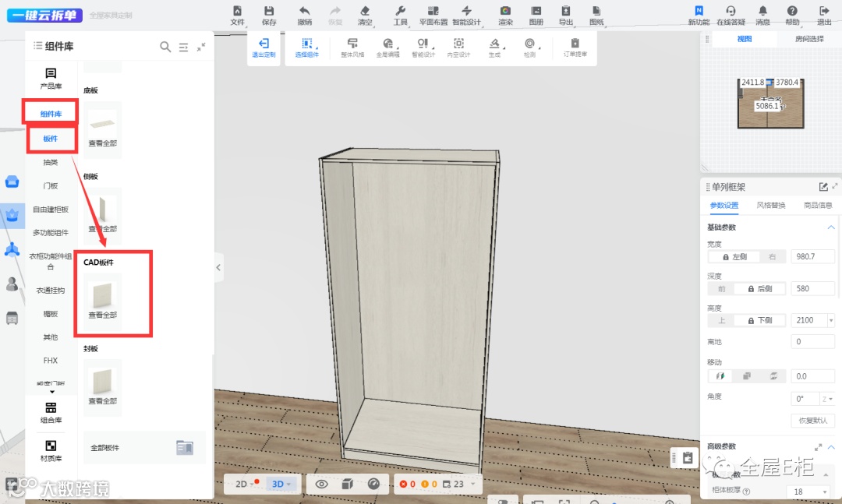The height and width of the screenshot is (504, 842).
Task: Open the 渲染 render tool
Action: (505, 15)
